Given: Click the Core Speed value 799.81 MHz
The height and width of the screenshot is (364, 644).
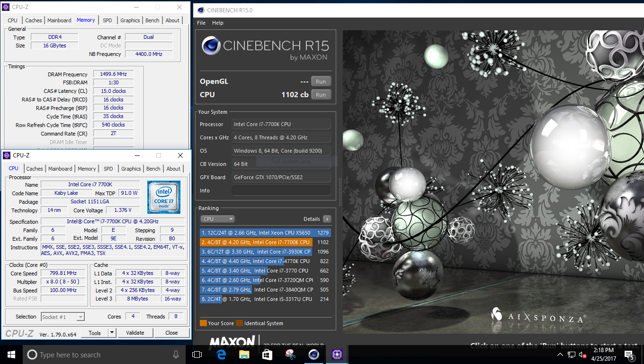Looking at the screenshot, I should [x=64, y=273].
